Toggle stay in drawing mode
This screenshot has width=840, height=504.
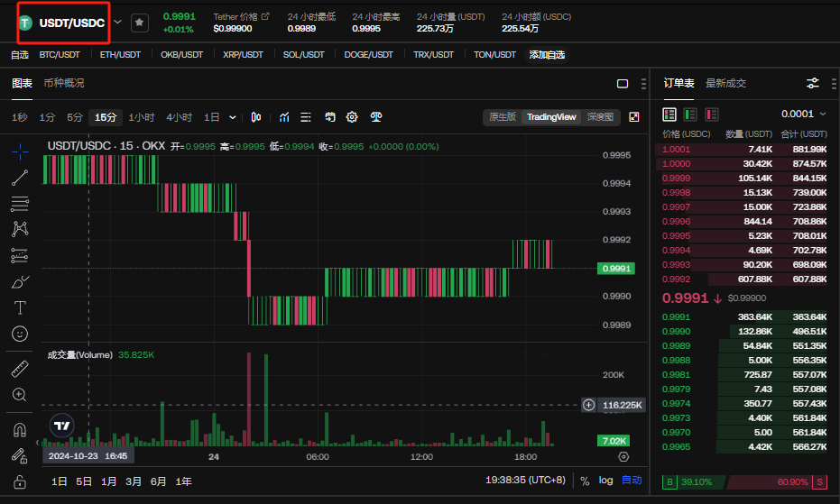[20, 456]
